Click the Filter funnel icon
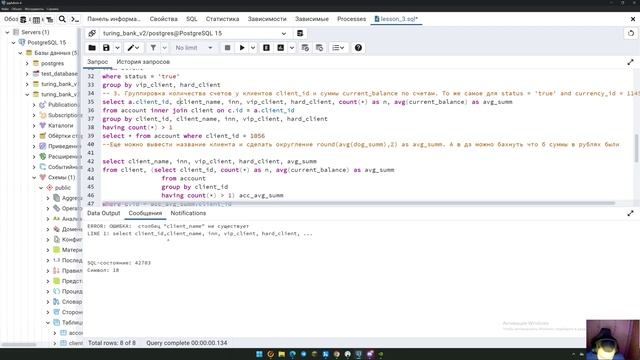640x360 pixels. tap(153, 48)
